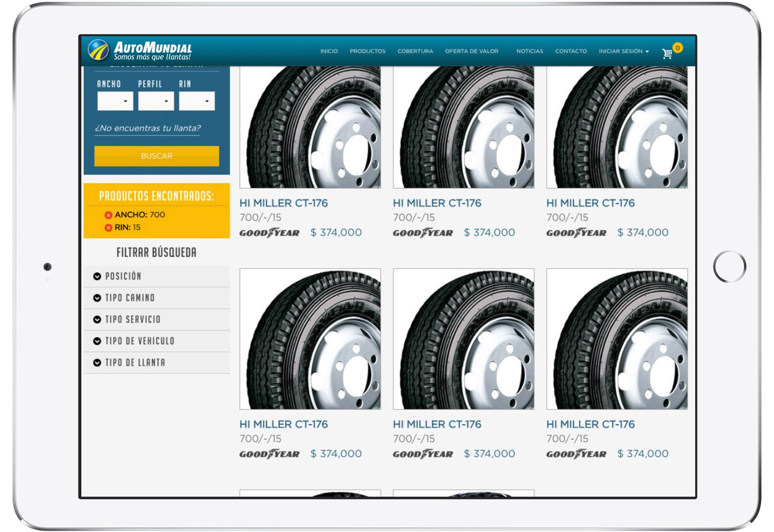Open the Rin dropdown
Viewport: 774px width, 532px height.
pos(197,101)
